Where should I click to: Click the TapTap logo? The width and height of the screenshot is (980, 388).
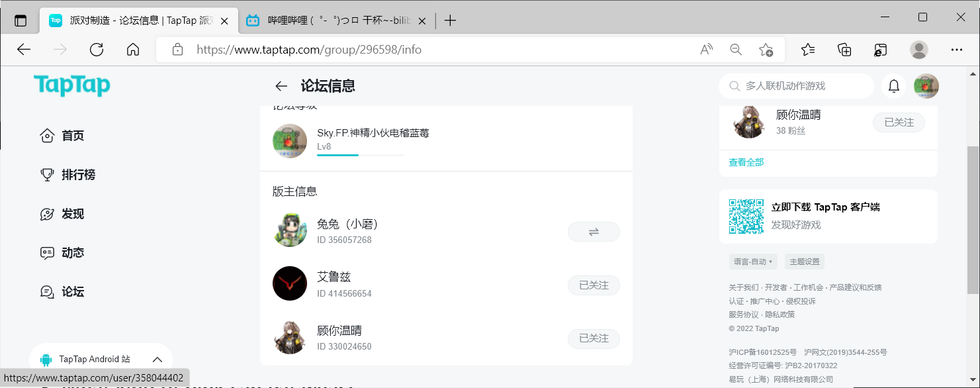pyautogui.click(x=72, y=85)
